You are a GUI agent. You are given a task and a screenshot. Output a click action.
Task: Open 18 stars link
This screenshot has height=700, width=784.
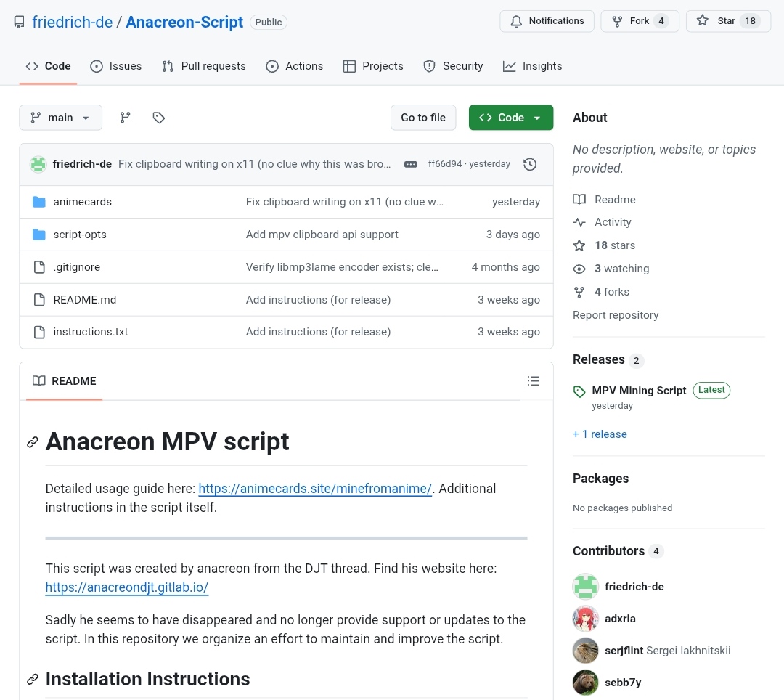coord(604,245)
